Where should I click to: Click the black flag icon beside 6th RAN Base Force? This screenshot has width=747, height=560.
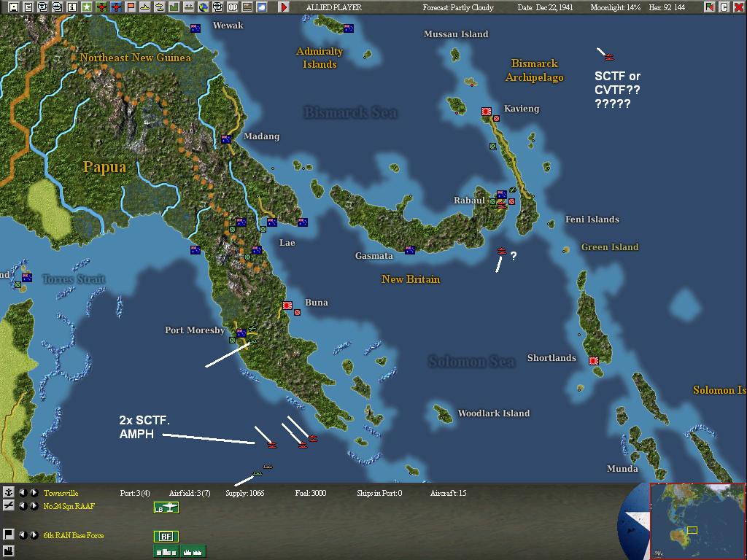pos(8,534)
